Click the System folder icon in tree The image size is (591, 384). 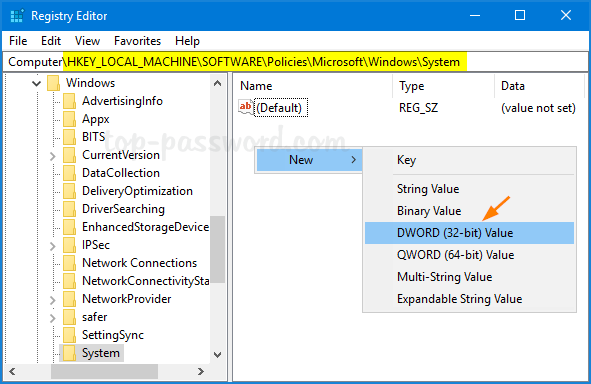click(x=69, y=353)
